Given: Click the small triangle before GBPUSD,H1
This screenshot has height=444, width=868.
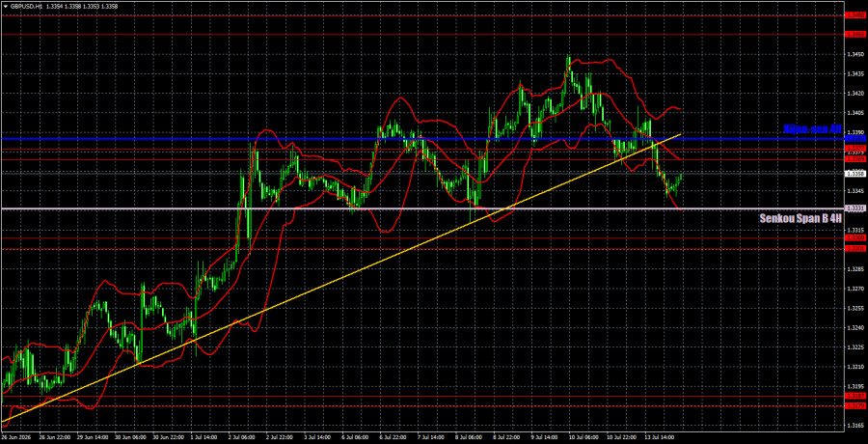Looking at the screenshot, I should [x=5, y=6].
